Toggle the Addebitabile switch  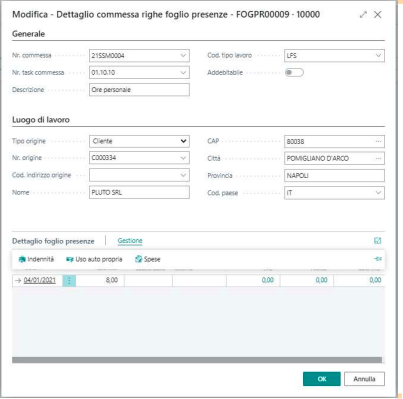point(294,72)
